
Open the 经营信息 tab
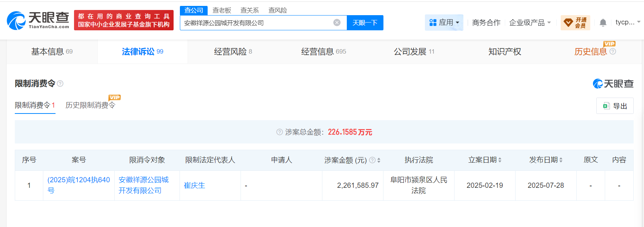323,51
